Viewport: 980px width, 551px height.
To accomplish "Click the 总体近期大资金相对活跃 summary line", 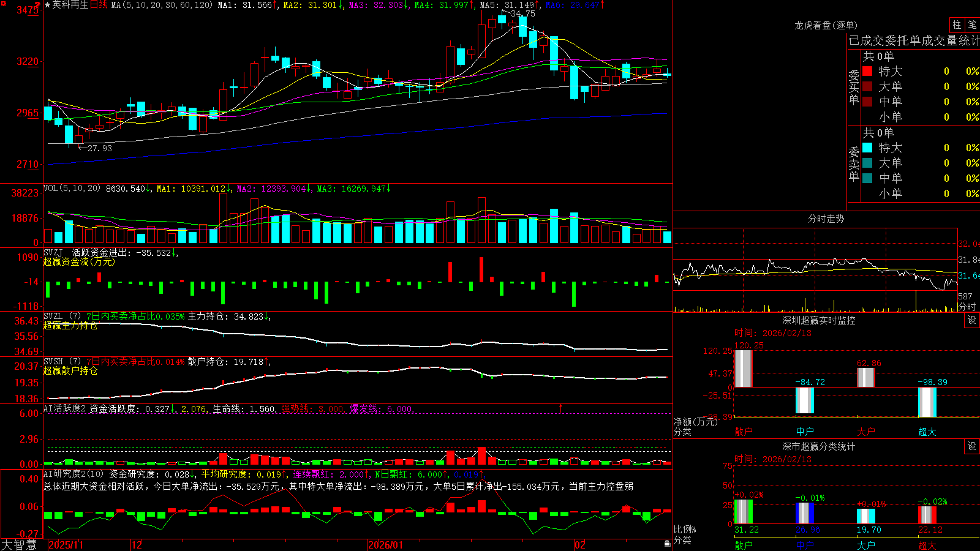I will (339, 486).
